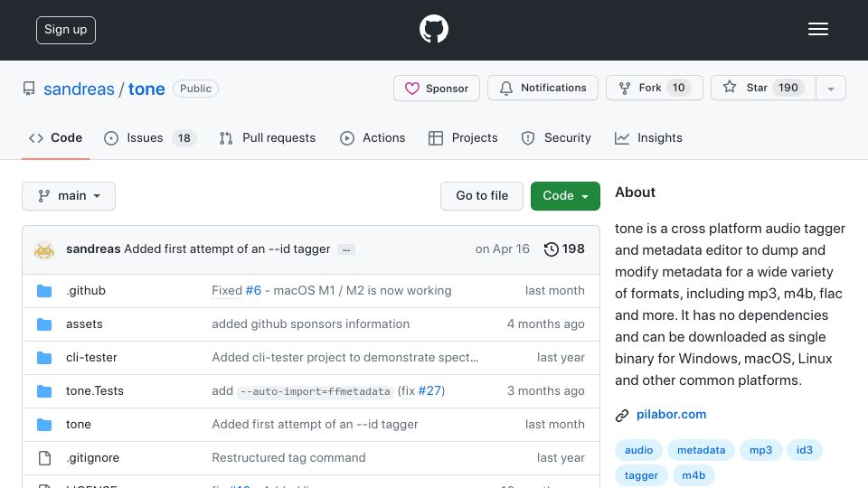
Task: Select the m4b topic tag
Action: pos(693,475)
